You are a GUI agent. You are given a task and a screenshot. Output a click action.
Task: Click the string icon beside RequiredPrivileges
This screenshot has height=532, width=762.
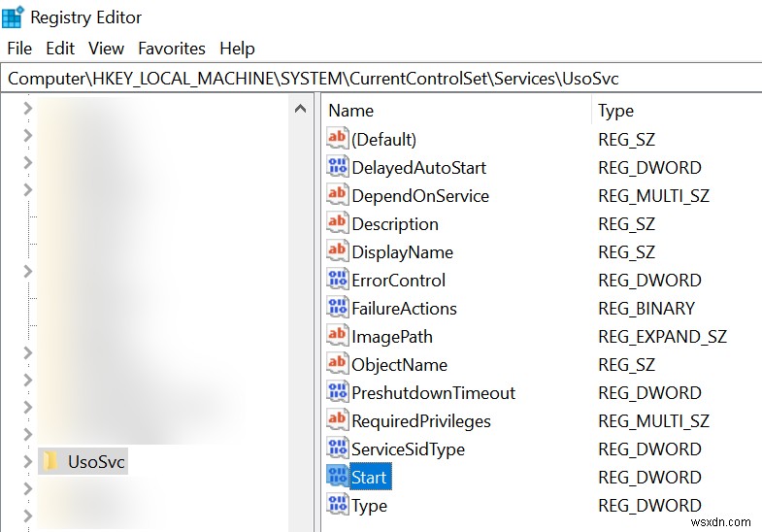coord(337,420)
